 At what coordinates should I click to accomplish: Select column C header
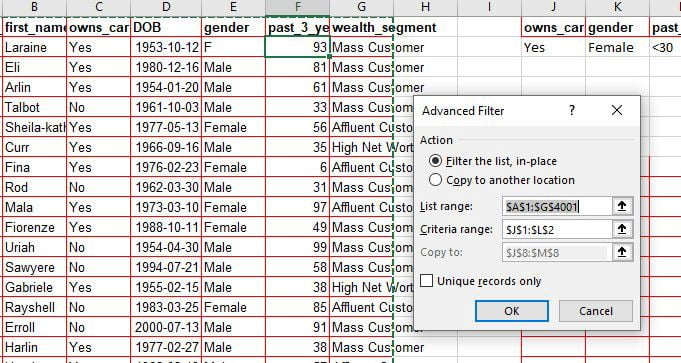pyautogui.click(x=99, y=7)
